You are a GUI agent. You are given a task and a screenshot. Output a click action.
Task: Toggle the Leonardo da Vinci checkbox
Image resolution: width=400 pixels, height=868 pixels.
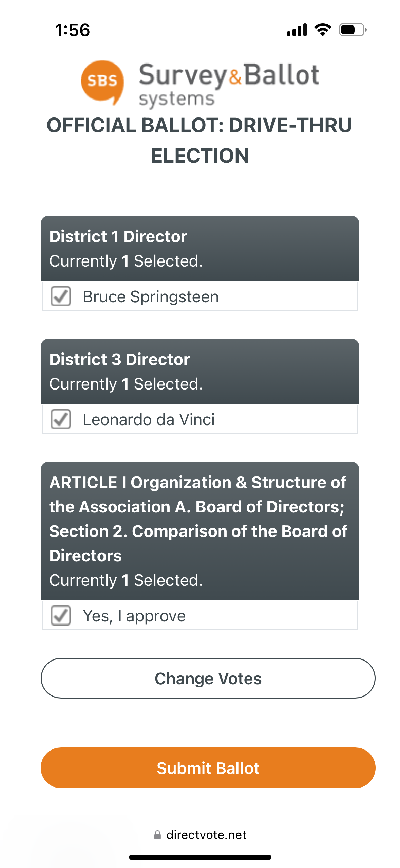(x=61, y=419)
